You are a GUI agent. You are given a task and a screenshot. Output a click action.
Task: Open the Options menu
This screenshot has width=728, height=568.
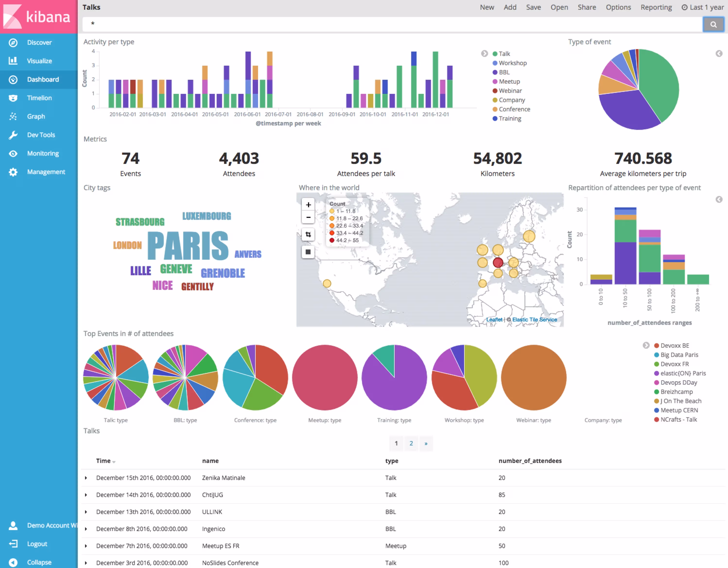pyautogui.click(x=618, y=7)
